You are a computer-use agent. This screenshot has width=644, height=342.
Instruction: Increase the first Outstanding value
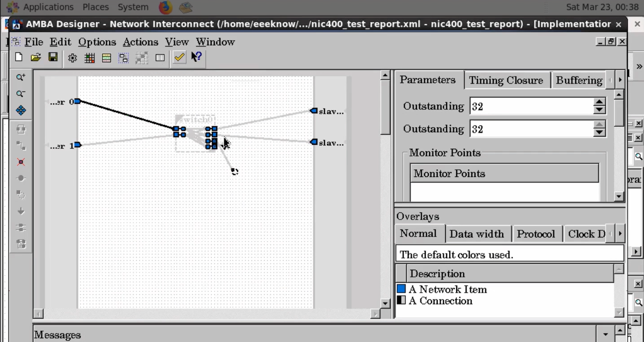[599, 102]
